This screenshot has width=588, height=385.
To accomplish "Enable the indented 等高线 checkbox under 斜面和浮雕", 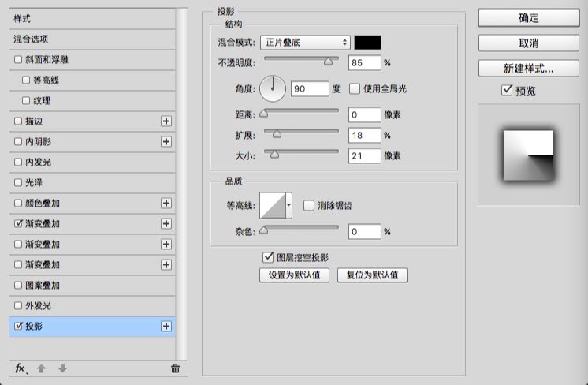I will pos(26,80).
